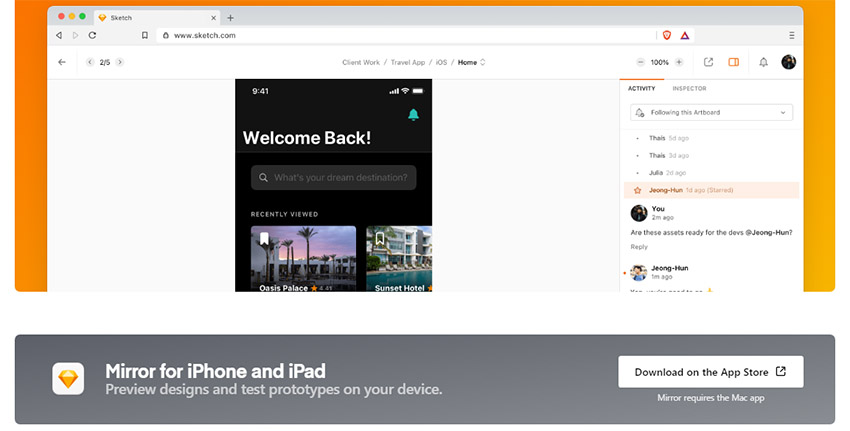Click the Brave shield icon
Image resolution: width=850 pixels, height=431 pixels.
point(667,35)
